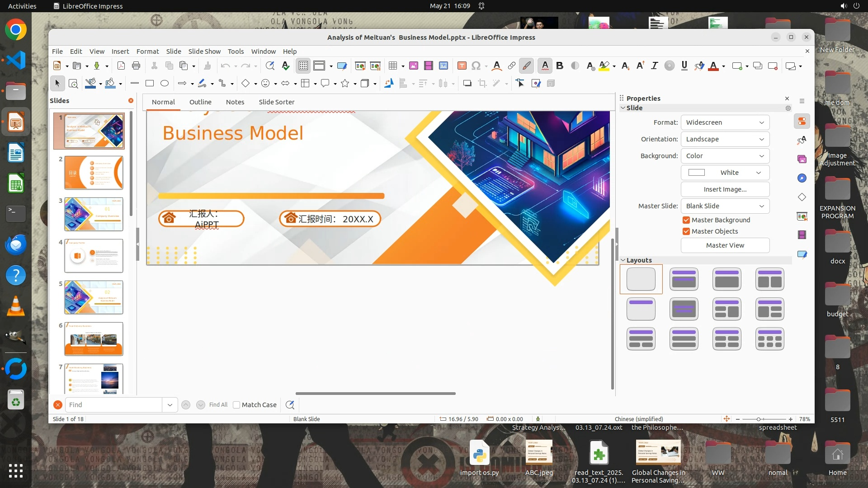Image resolution: width=868 pixels, height=488 pixels.
Task: Select slide 3 thumbnail in Slides panel
Action: (x=94, y=214)
